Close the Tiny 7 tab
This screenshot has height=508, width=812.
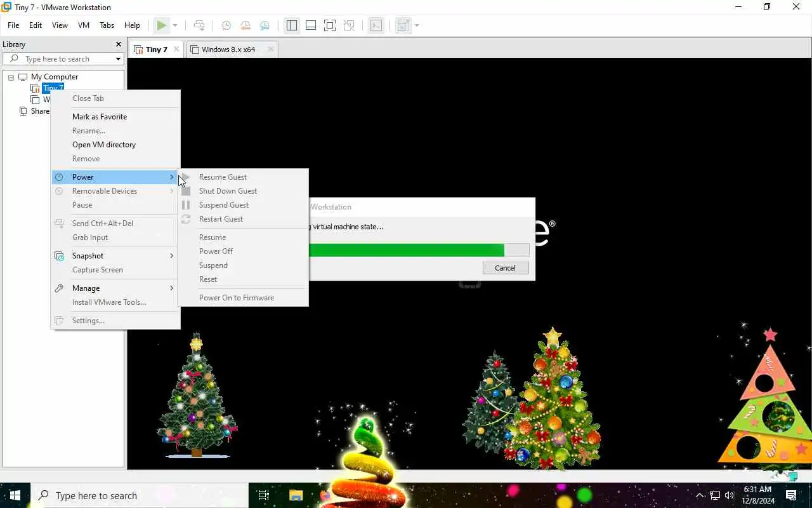(x=176, y=49)
